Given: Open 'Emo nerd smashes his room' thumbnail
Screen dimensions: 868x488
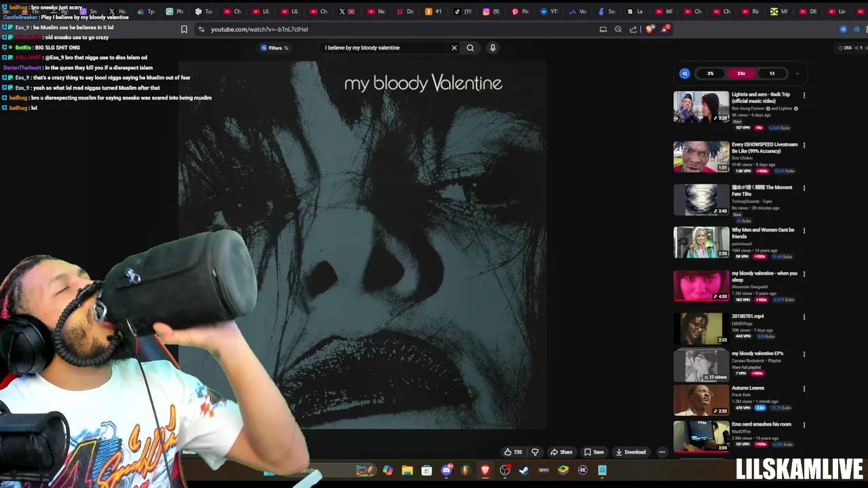Looking at the screenshot, I should click(701, 435).
